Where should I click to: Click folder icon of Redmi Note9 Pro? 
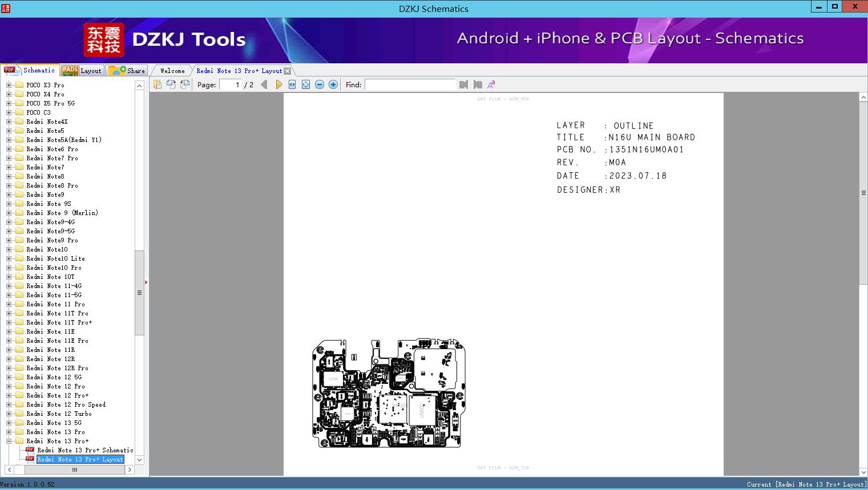19,240
